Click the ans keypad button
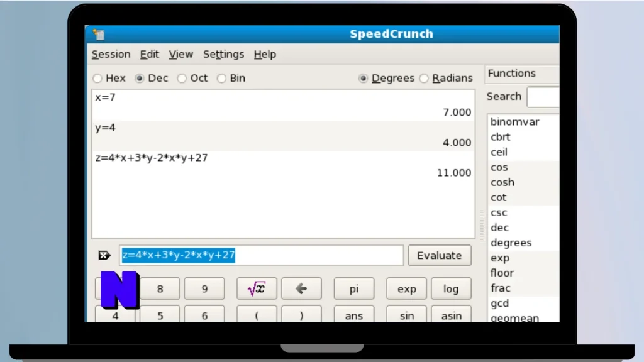644x362 pixels. pos(354,314)
